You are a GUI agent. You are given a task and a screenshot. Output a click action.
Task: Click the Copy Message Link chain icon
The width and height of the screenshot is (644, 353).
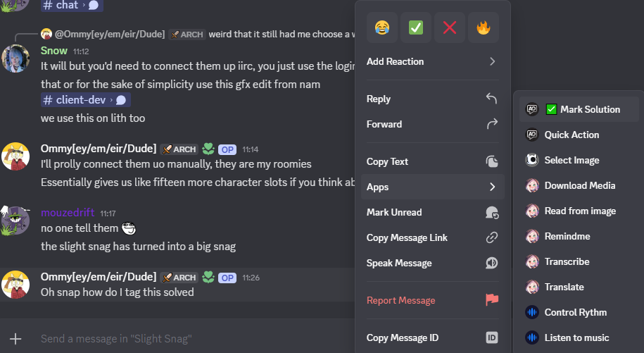tap(492, 237)
